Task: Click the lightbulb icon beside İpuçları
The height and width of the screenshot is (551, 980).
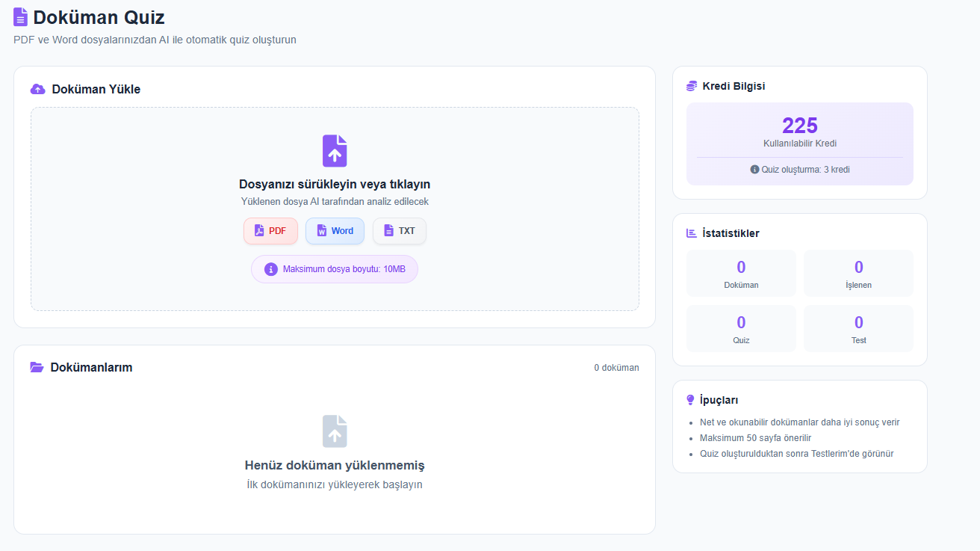Action: point(691,400)
